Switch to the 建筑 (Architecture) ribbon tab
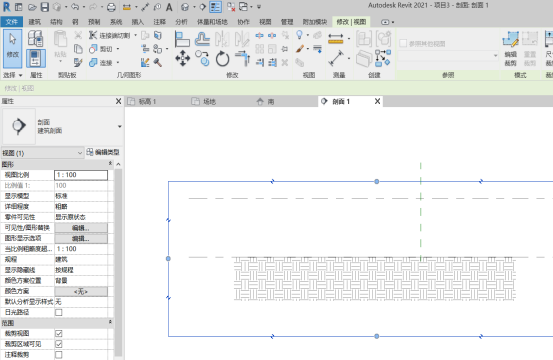553x360 pixels. point(35,22)
